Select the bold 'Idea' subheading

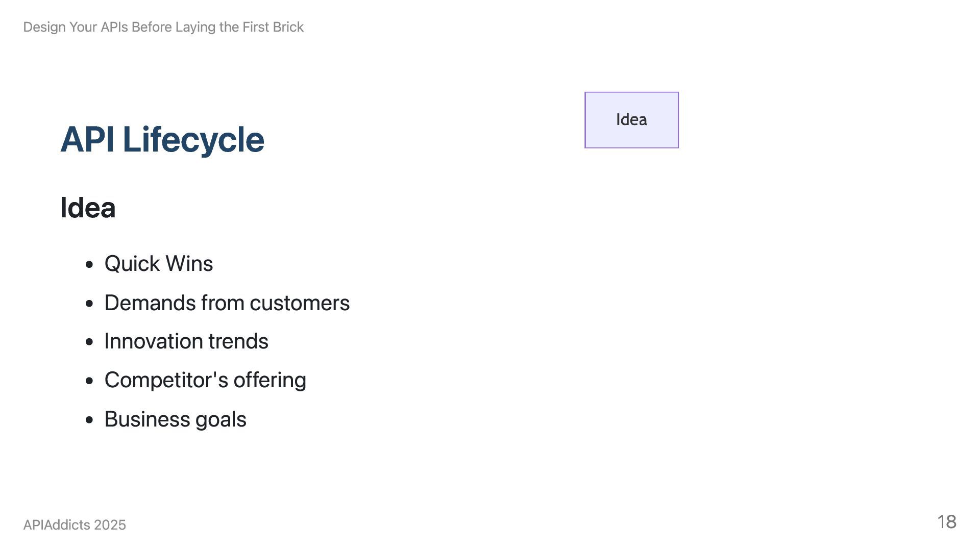coord(88,208)
